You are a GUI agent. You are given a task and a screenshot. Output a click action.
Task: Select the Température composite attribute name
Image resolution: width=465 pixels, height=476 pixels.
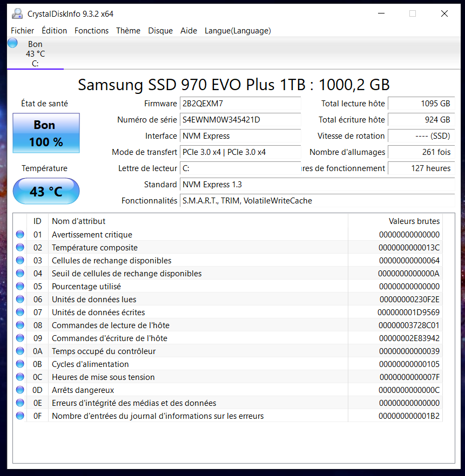click(x=95, y=248)
